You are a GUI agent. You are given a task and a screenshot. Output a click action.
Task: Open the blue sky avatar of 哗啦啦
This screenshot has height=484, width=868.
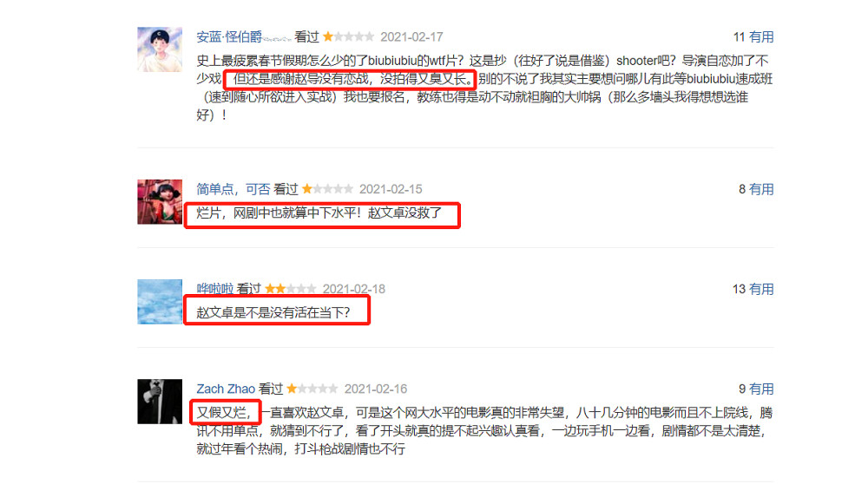(160, 302)
